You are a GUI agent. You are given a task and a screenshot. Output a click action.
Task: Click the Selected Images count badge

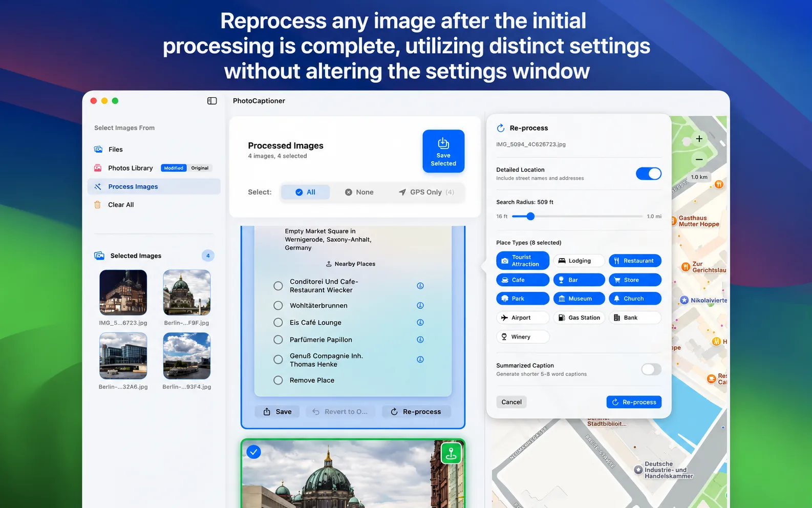[208, 256]
